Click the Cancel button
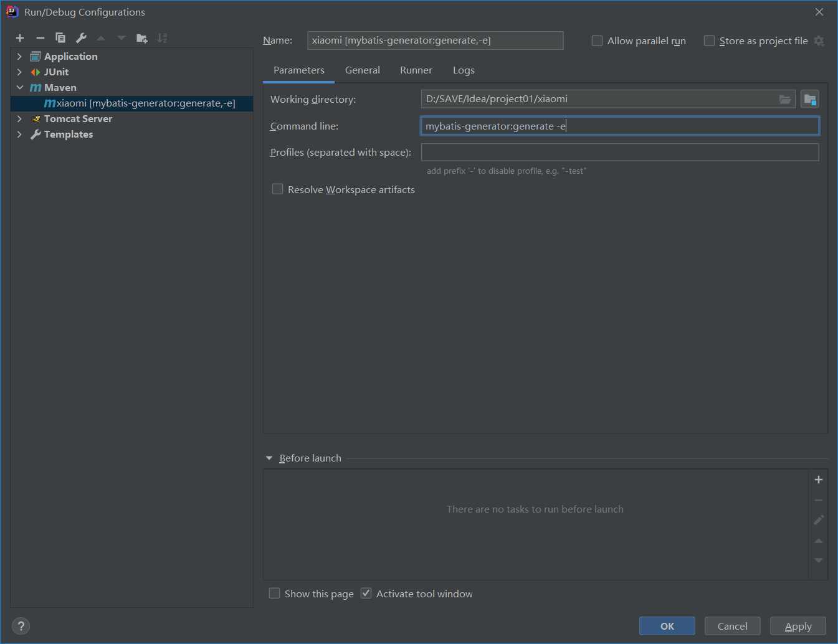Screen dimensions: 838x644 [x=733, y=626]
